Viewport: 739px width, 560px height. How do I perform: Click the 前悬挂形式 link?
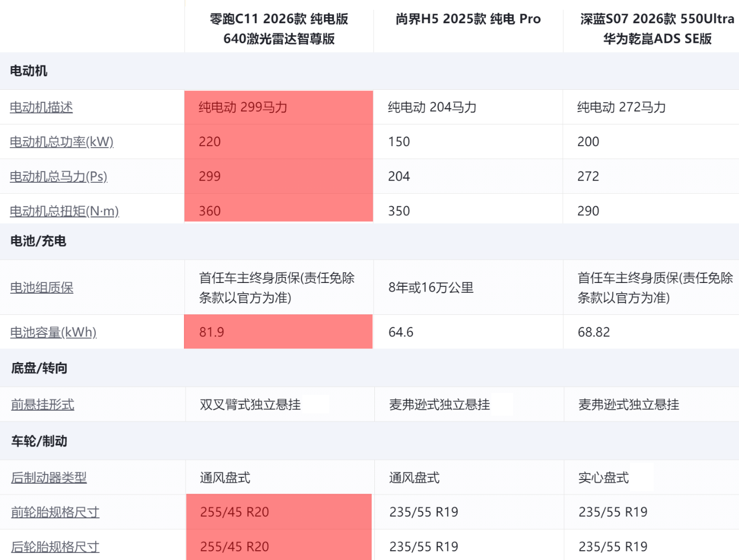click(43, 404)
